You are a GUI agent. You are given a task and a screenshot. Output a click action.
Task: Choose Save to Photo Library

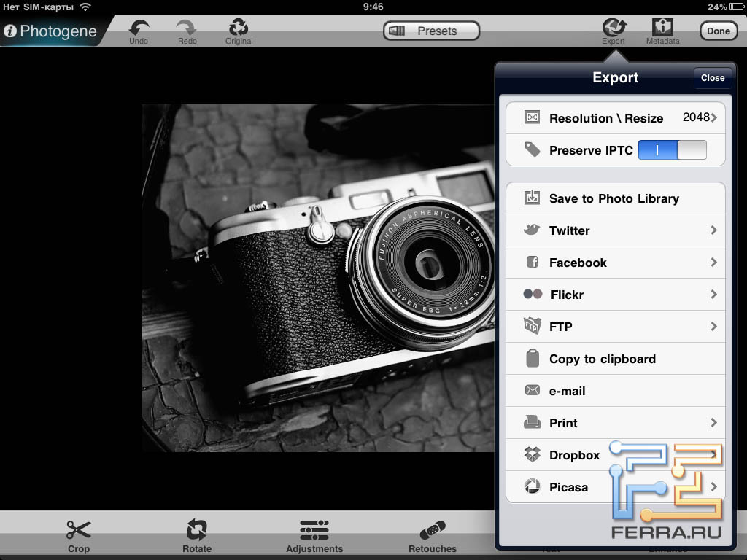614,198
